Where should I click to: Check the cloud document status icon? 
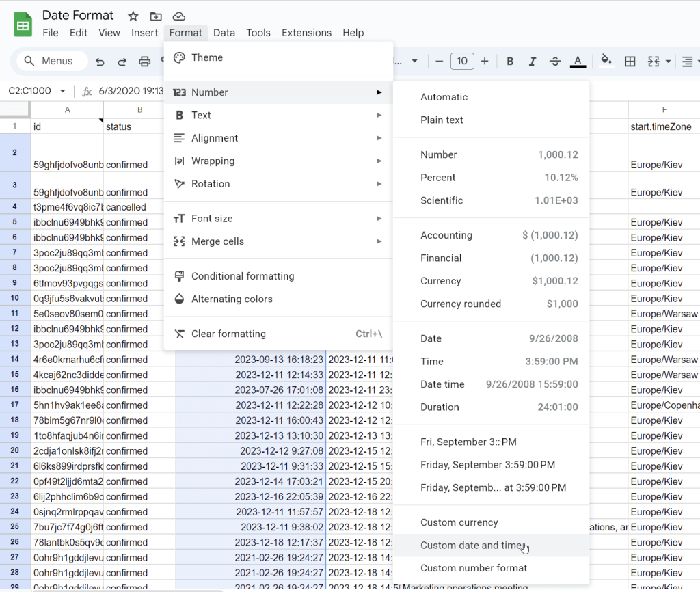(x=179, y=16)
